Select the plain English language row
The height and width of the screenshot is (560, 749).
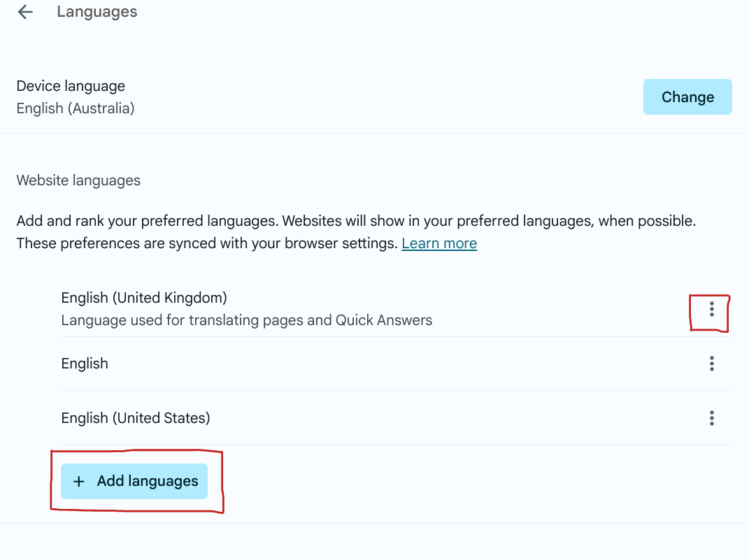[85, 364]
